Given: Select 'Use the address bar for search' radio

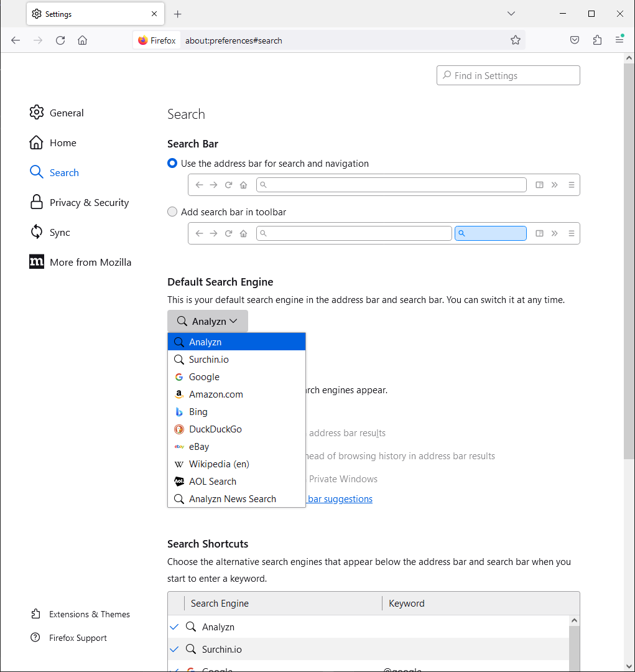Looking at the screenshot, I should 172,163.
